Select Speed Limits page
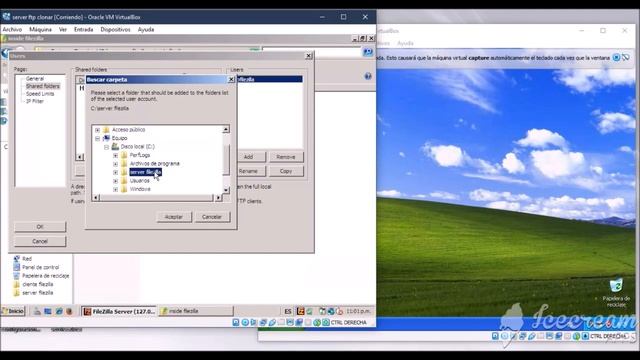 [40, 93]
